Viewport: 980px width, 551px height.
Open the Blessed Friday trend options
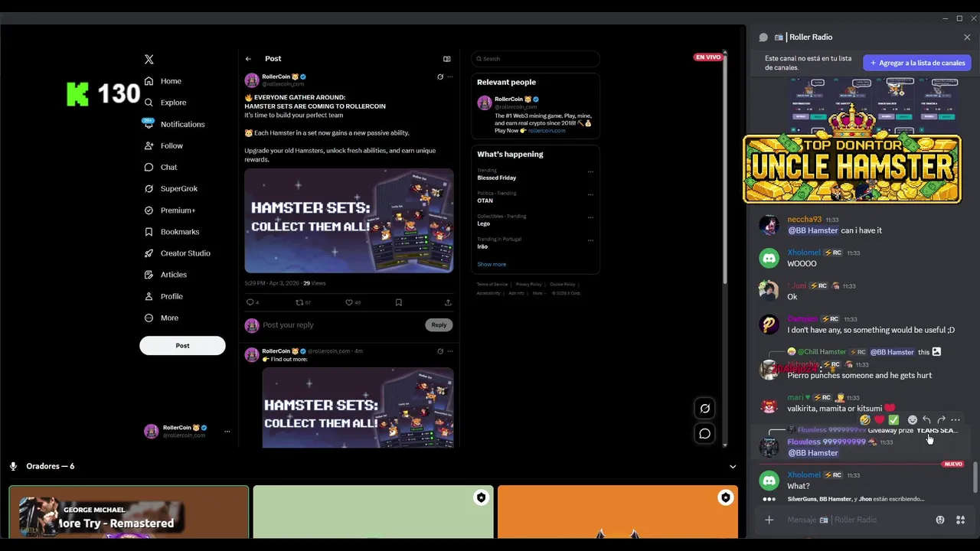(590, 171)
